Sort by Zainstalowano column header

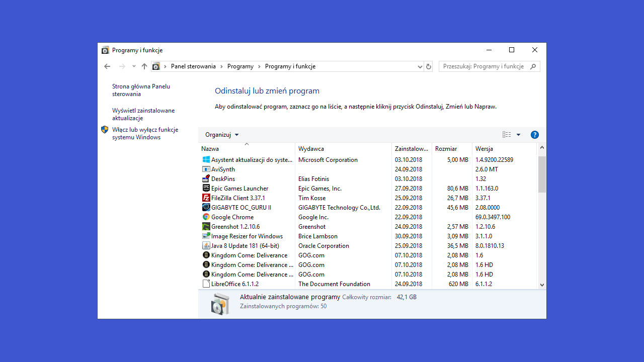(412, 149)
